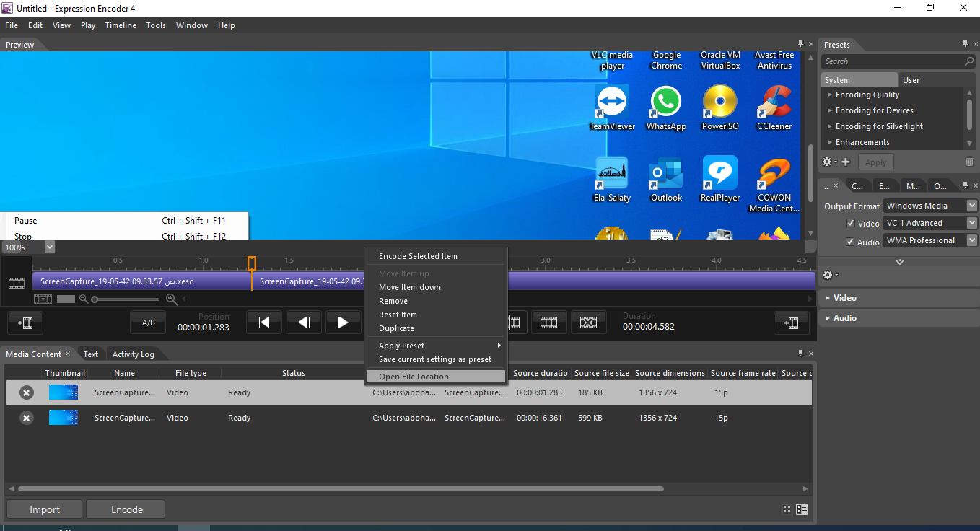
Task: Click the filmstrip track icon beside the timeline
Action: click(x=16, y=283)
